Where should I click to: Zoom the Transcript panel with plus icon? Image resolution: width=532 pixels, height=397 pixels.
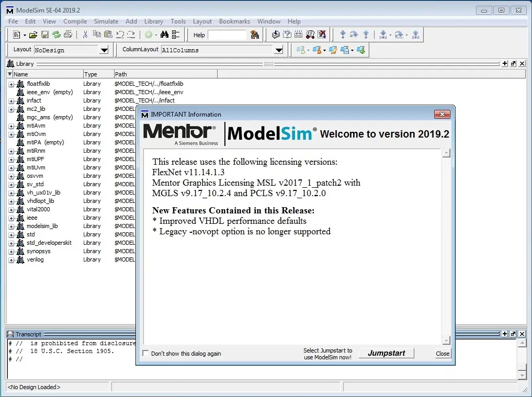tap(505, 334)
